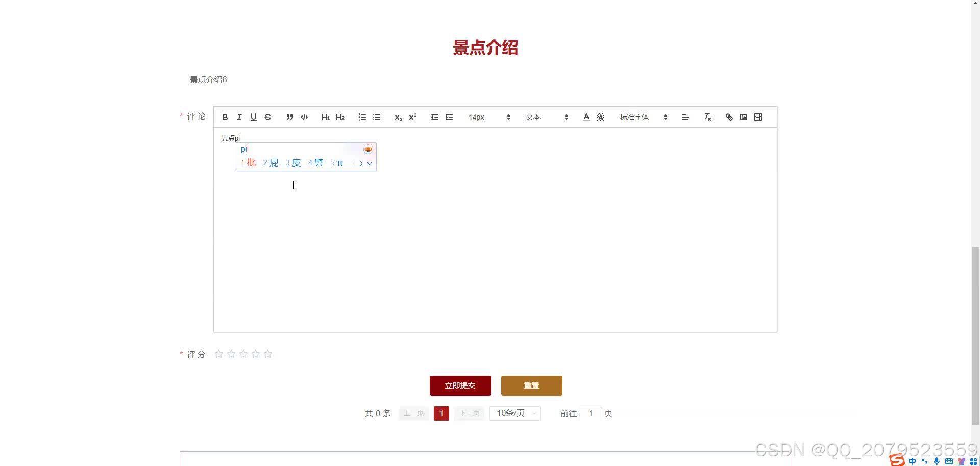The height and width of the screenshot is (466, 980).
Task: Insert a blockquote
Action: [289, 117]
